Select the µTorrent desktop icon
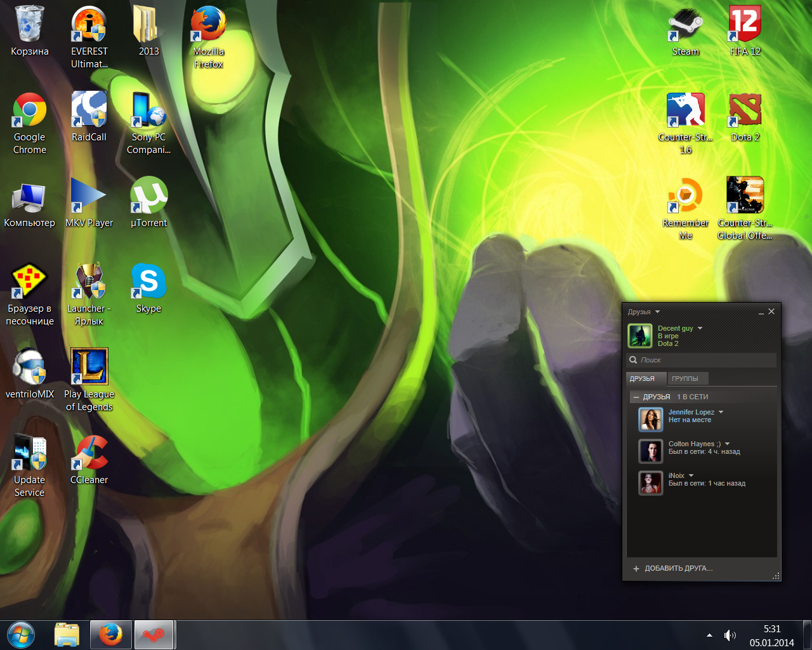The width and height of the screenshot is (812, 650). coord(149,196)
